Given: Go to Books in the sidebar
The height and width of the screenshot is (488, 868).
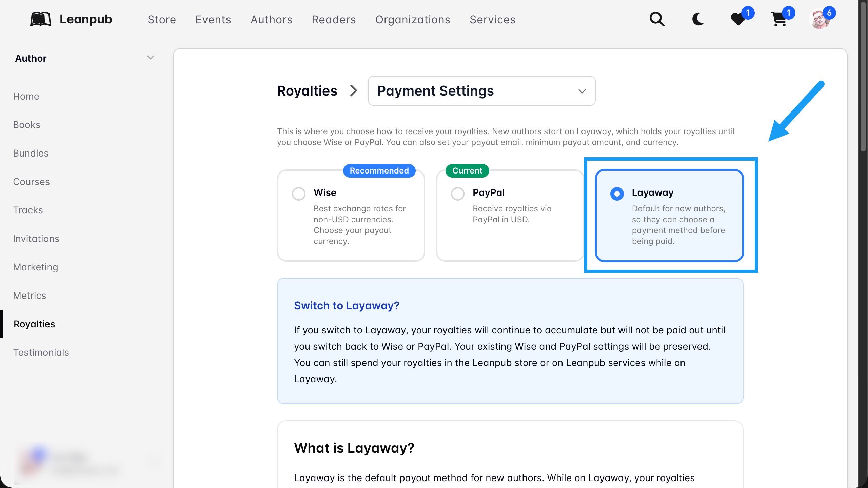Looking at the screenshot, I should tap(26, 125).
